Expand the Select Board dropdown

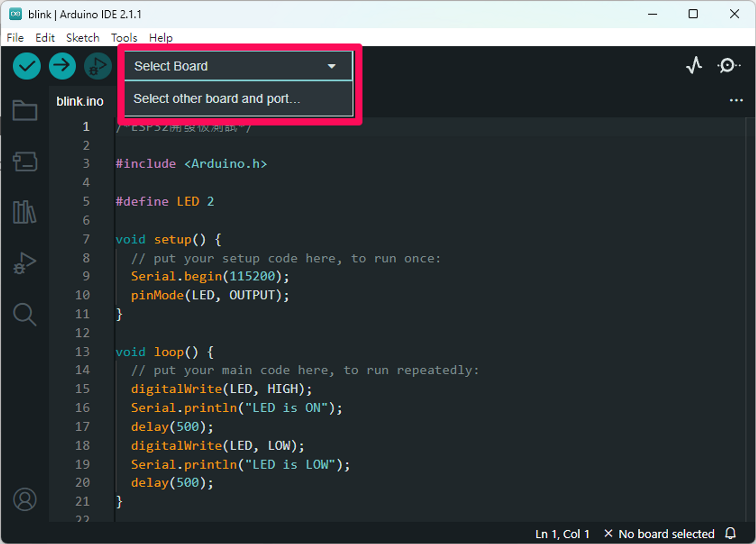pos(238,66)
